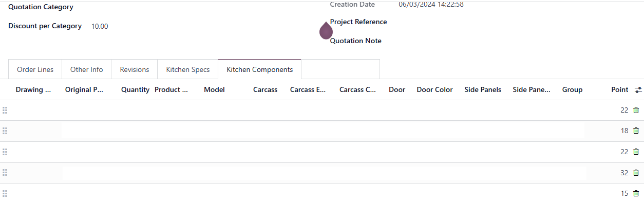
Task: Sort by the Point column header
Action: 620,89
